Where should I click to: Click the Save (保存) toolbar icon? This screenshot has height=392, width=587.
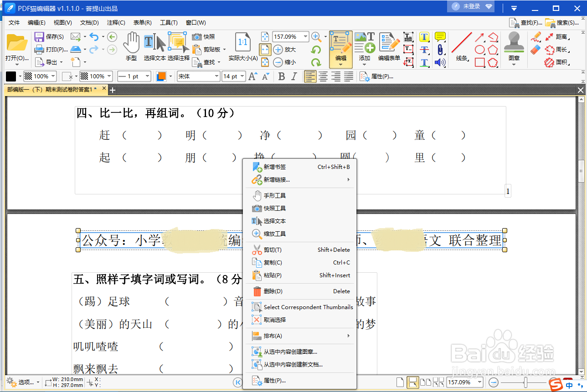tap(39, 37)
